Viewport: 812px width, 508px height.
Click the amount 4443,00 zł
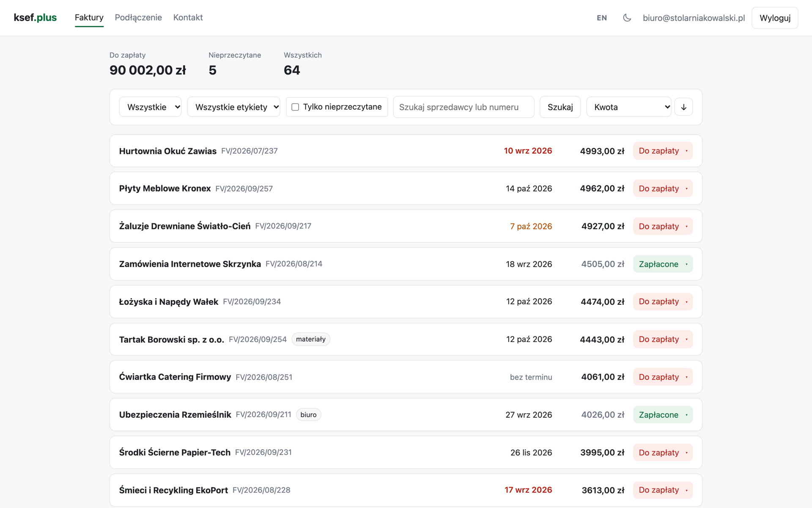pyautogui.click(x=602, y=340)
